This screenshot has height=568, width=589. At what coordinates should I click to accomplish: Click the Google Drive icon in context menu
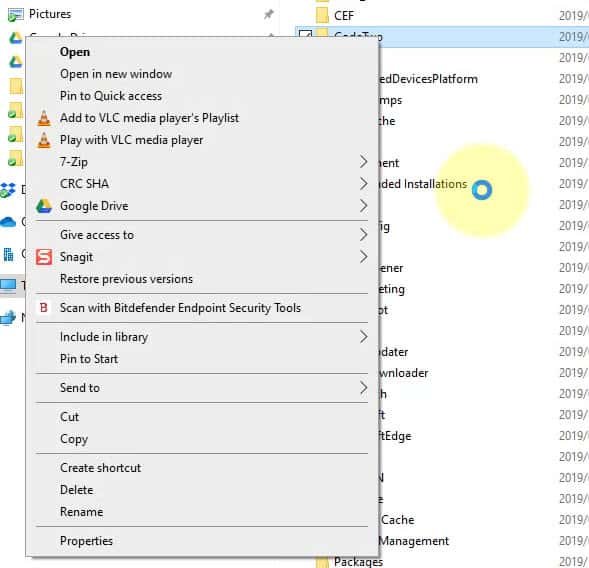44,206
